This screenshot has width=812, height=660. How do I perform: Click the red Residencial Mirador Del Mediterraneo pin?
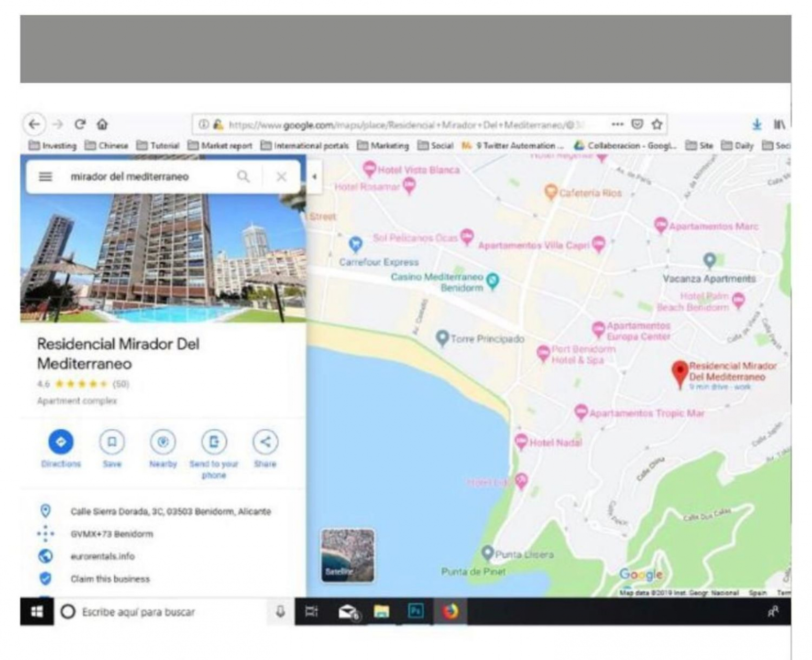pyautogui.click(x=680, y=374)
